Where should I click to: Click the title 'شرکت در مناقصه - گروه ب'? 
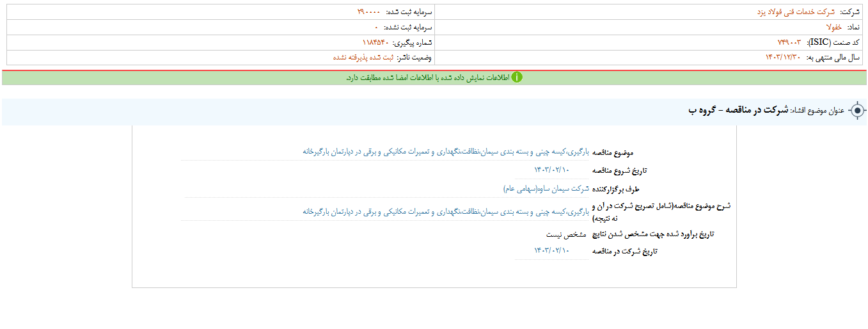pos(739,111)
